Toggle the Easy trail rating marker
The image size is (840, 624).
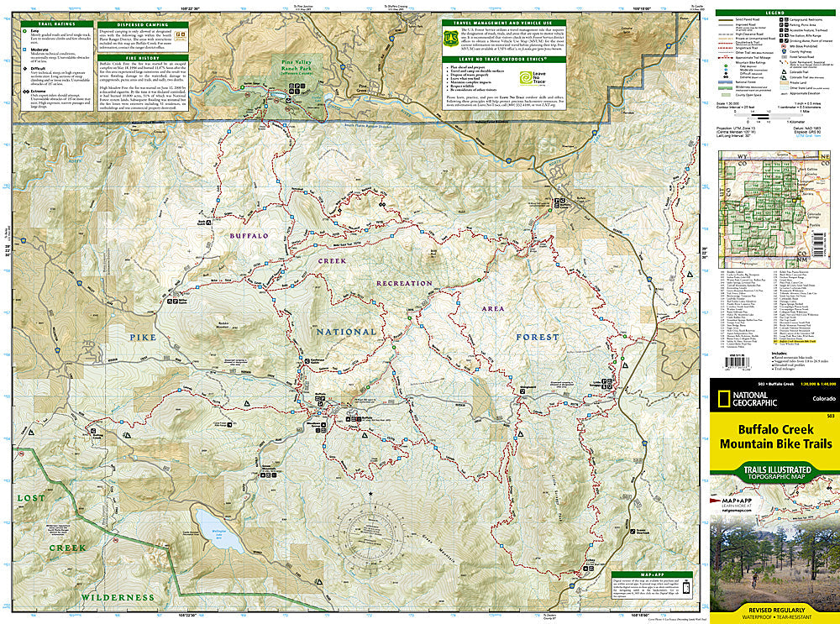click(25, 30)
